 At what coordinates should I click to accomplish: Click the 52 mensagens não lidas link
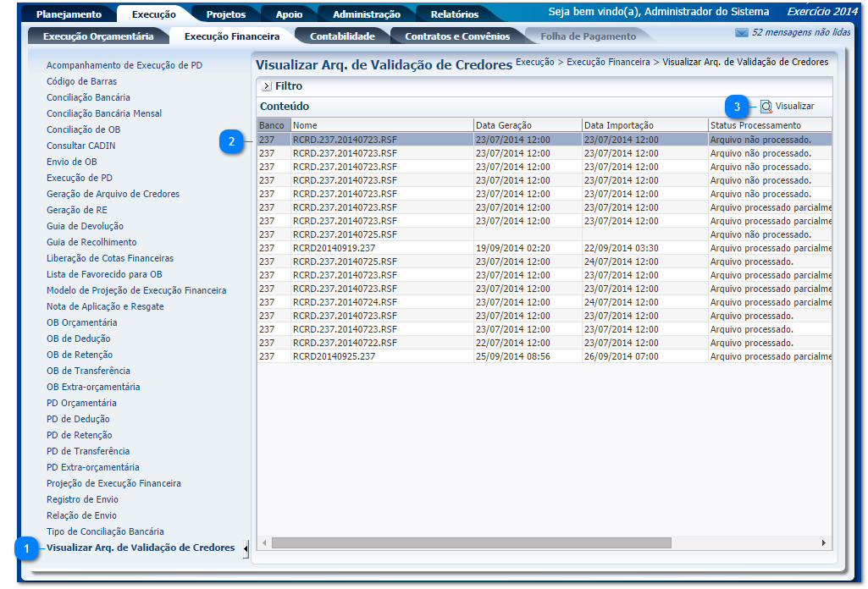tap(801, 32)
